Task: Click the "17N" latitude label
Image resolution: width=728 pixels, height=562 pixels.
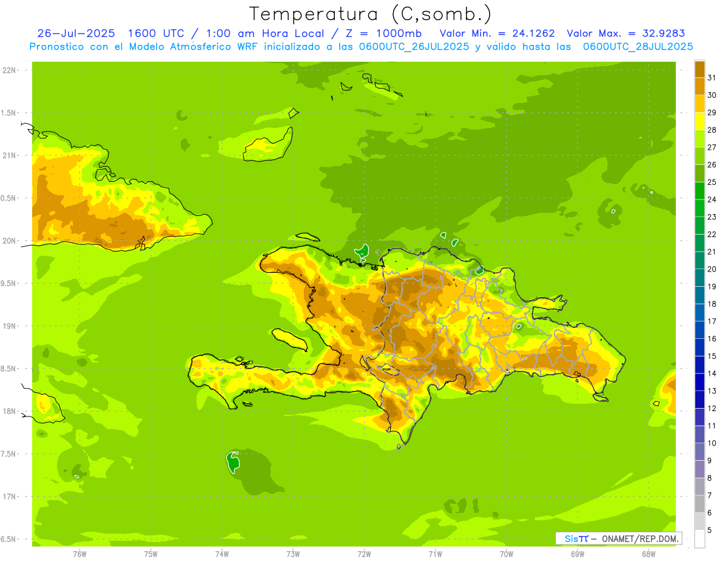Action: tap(8, 497)
